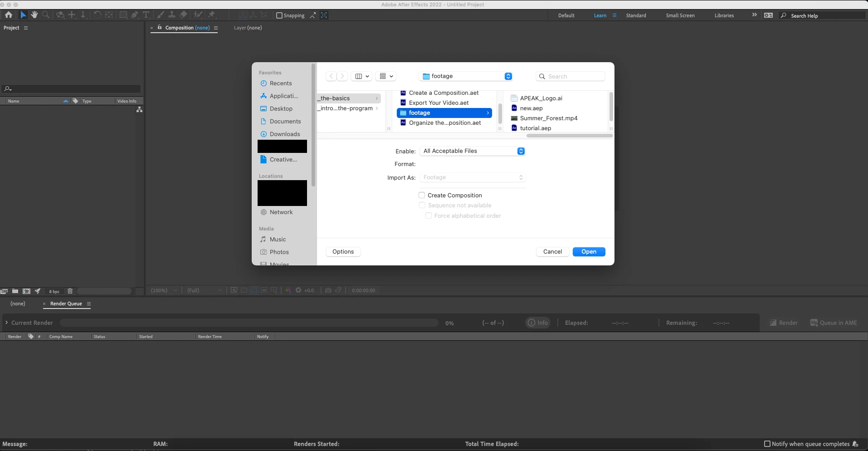Open the item grouping dropdown
The image size is (868, 451).
point(386,76)
